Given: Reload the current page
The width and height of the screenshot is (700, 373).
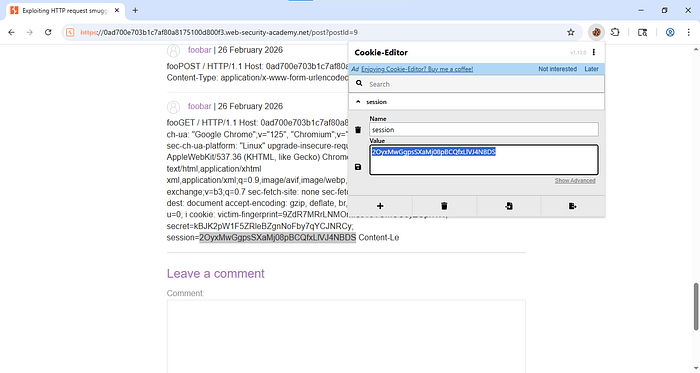Looking at the screenshot, I should pyautogui.click(x=48, y=32).
